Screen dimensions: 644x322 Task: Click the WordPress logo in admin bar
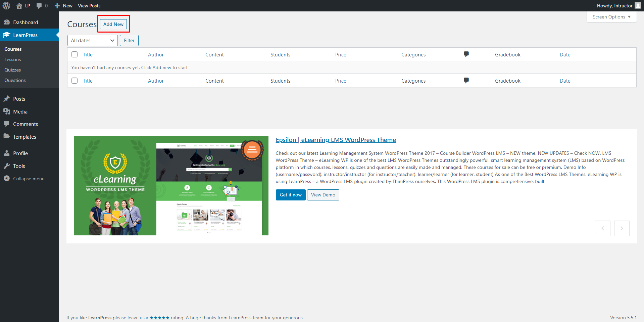pos(6,6)
